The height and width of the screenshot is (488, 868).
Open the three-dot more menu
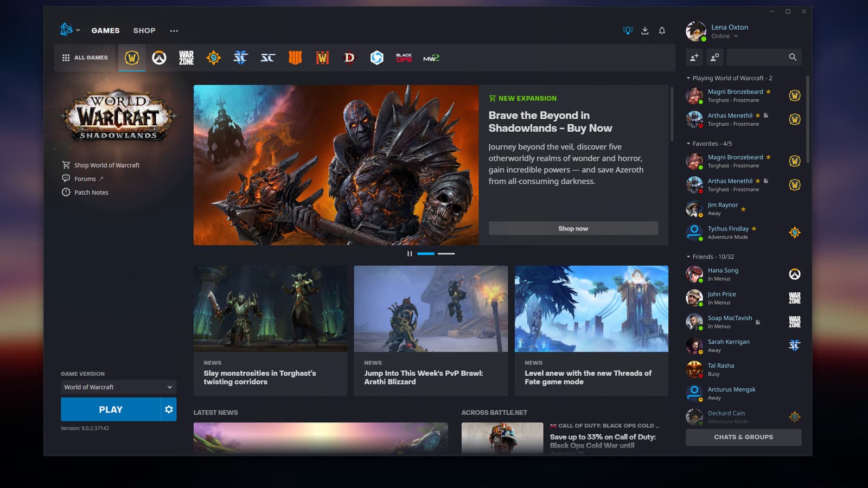[174, 30]
